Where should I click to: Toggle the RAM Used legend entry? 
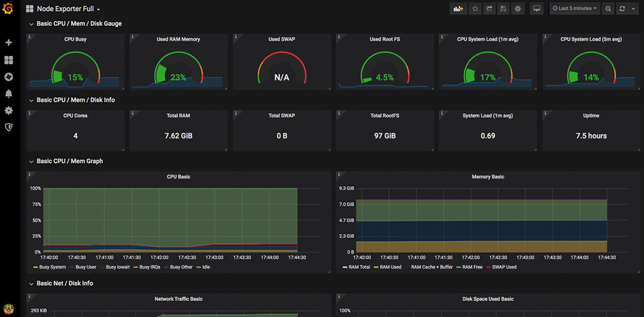click(x=387, y=267)
